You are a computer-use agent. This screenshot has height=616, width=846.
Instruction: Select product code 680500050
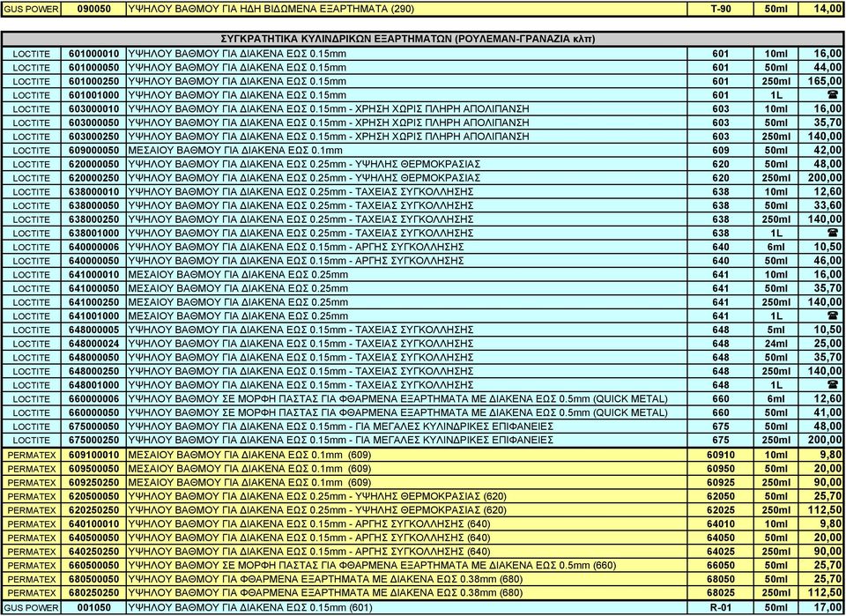[x=94, y=579]
